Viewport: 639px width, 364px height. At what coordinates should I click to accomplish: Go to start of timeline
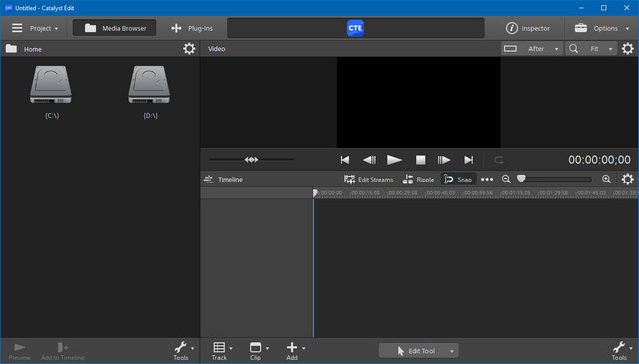(x=345, y=160)
